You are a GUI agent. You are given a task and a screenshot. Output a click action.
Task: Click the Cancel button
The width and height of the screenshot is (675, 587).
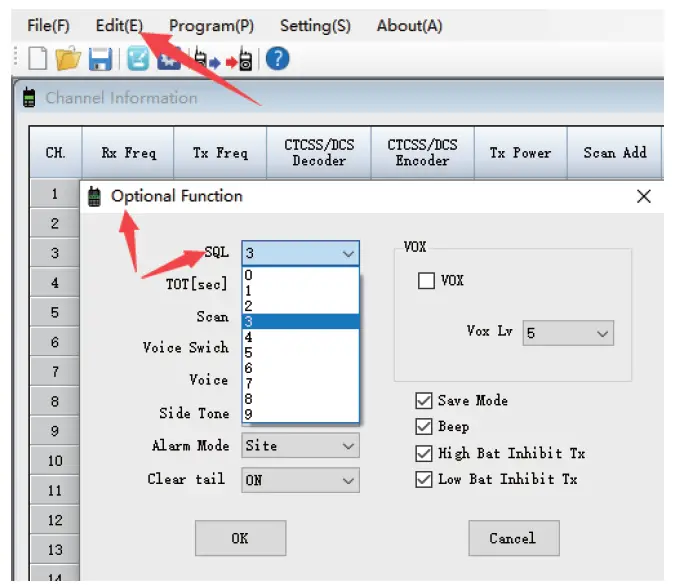tap(514, 538)
